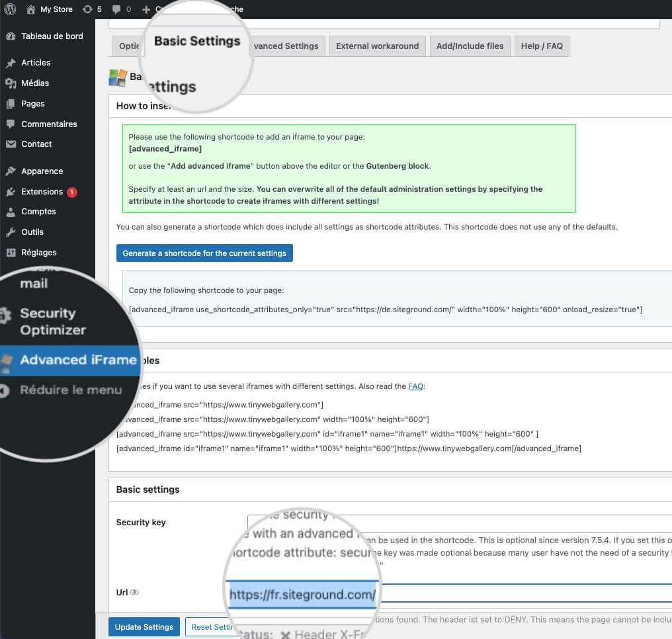Click the generated advanced_iframe shortcode text

[386, 310]
